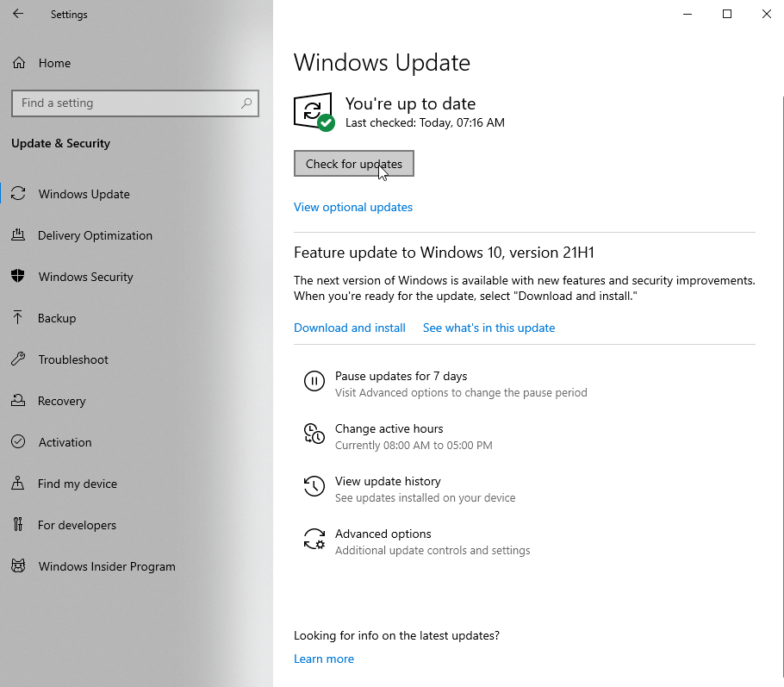Click the Pause updates circle icon

click(x=314, y=381)
